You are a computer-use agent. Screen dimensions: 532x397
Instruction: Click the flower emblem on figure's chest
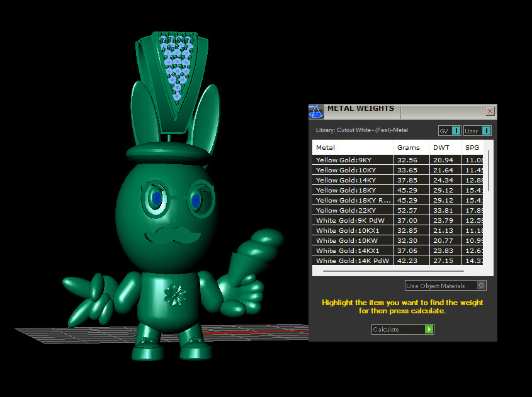pyautogui.click(x=175, y=294)
